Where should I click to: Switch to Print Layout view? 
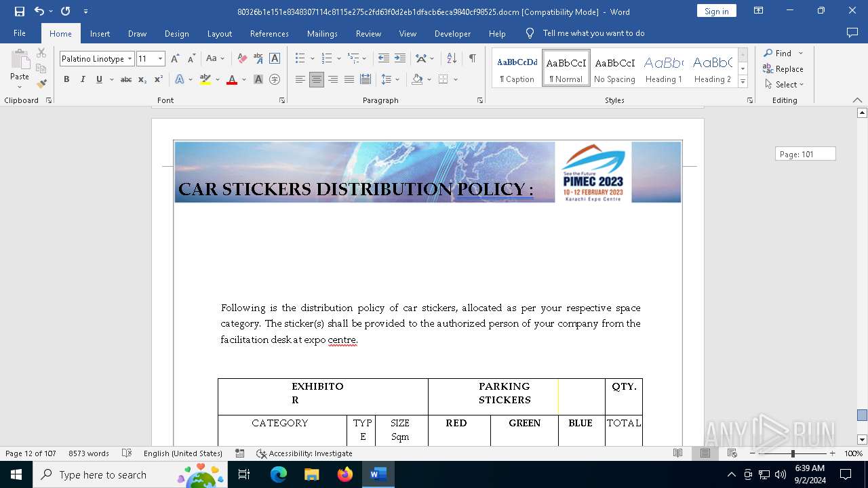point(705,453)
